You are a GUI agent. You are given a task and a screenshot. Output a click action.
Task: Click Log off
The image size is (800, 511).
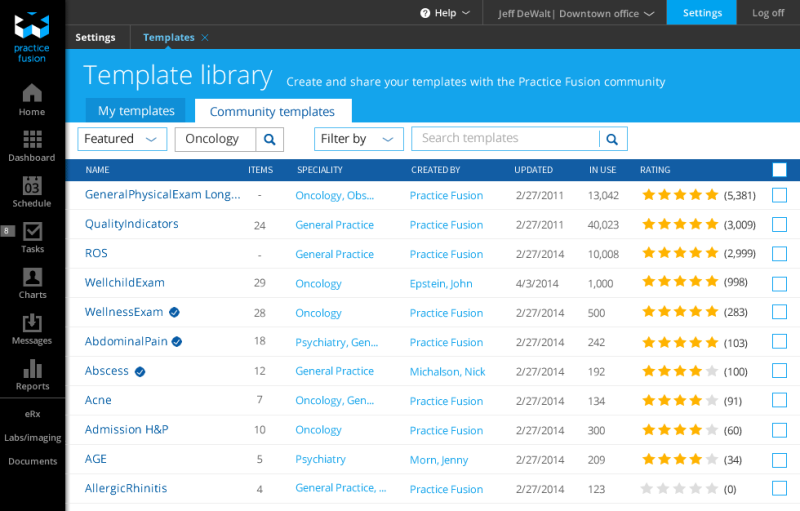click(x=768, y=13)
